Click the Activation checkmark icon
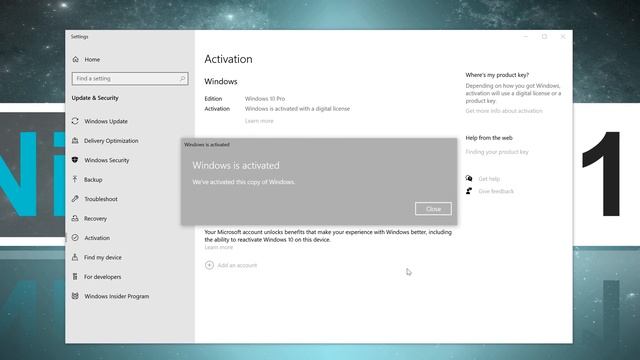The height and width of the screenshot is (360, 640). click(75, 238)
